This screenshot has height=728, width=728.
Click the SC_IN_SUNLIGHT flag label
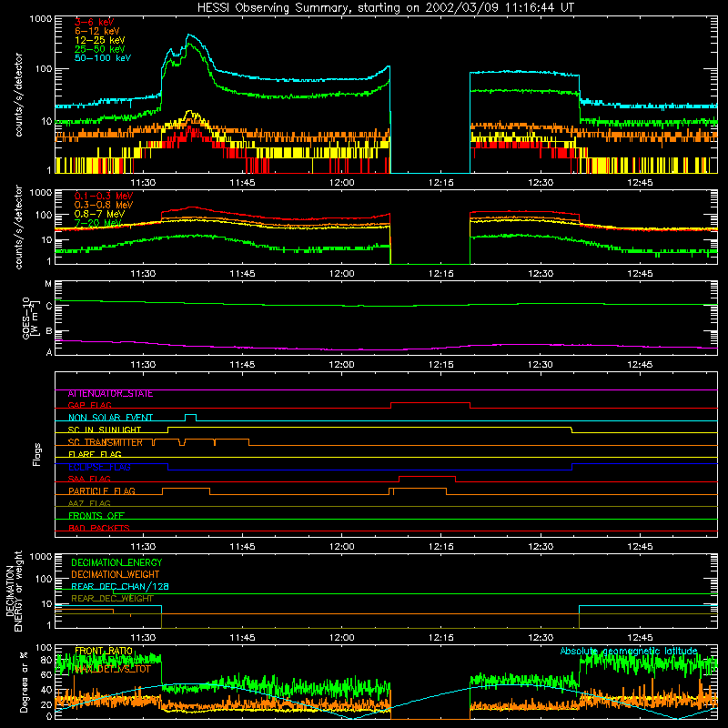click(105, 430)
